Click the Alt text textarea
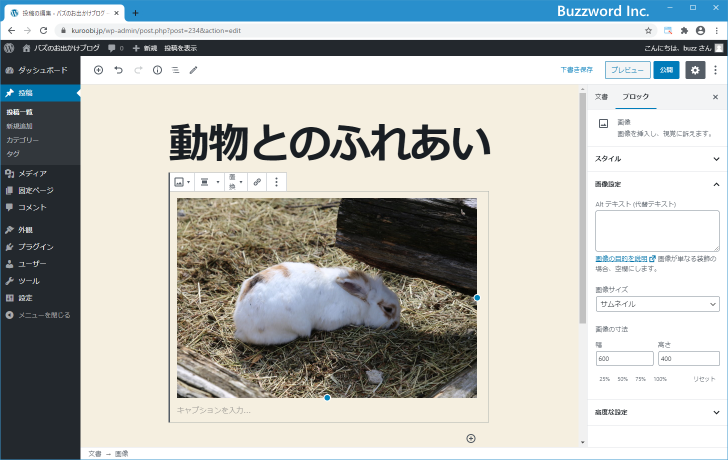The height and width of the screenshot is (460, 728). [x=657, y=231]
